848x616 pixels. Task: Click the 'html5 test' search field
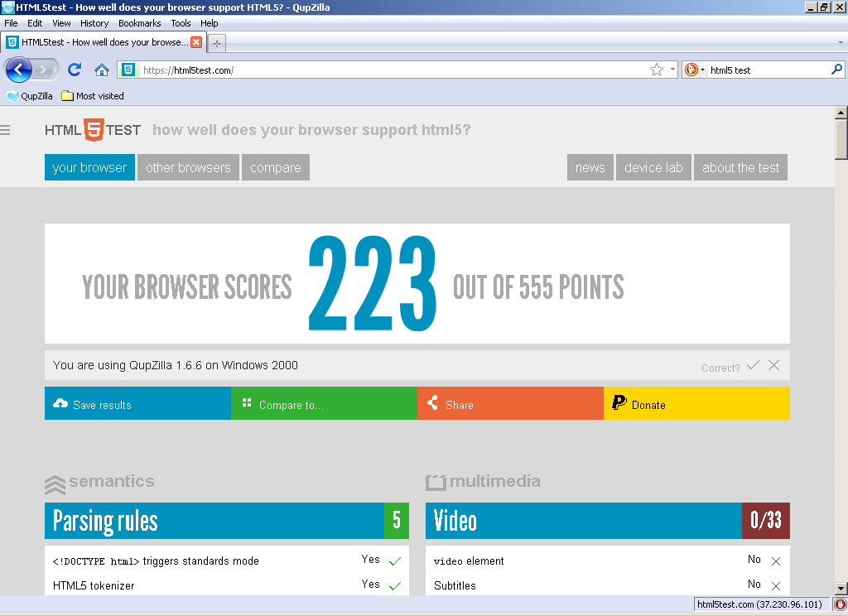[768, 70]
